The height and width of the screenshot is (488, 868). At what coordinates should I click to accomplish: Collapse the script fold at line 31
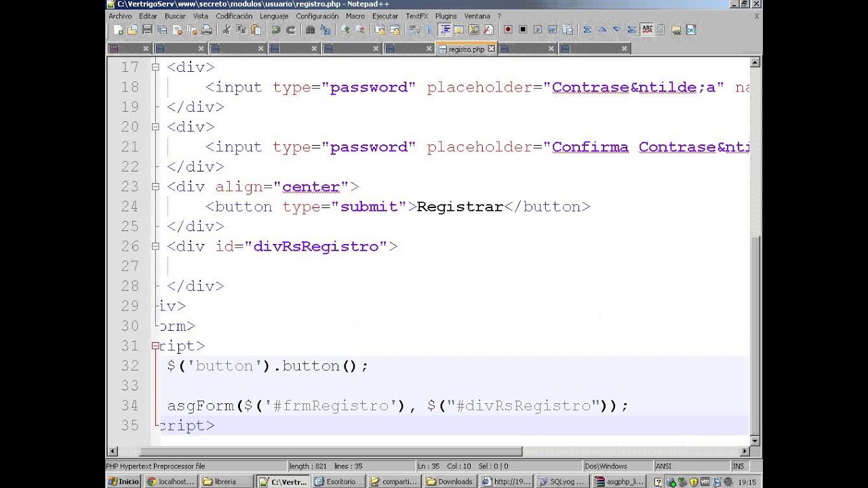(155, 346)
